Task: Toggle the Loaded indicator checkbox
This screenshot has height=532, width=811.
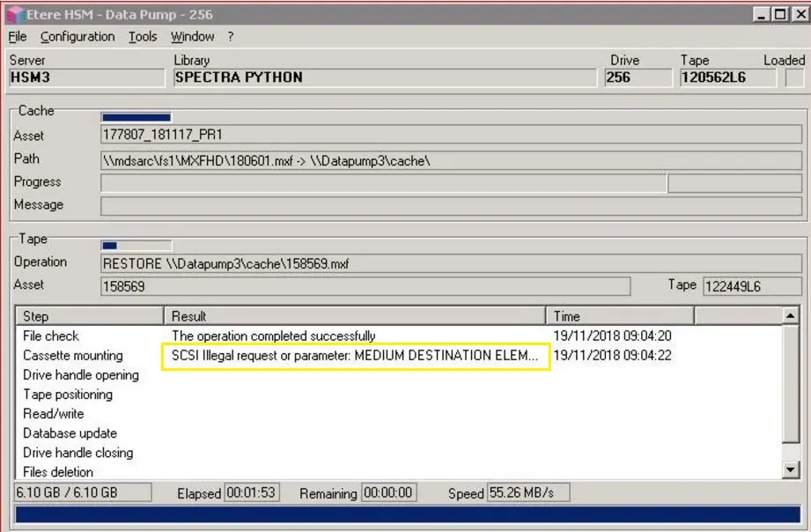Action: 794,78
